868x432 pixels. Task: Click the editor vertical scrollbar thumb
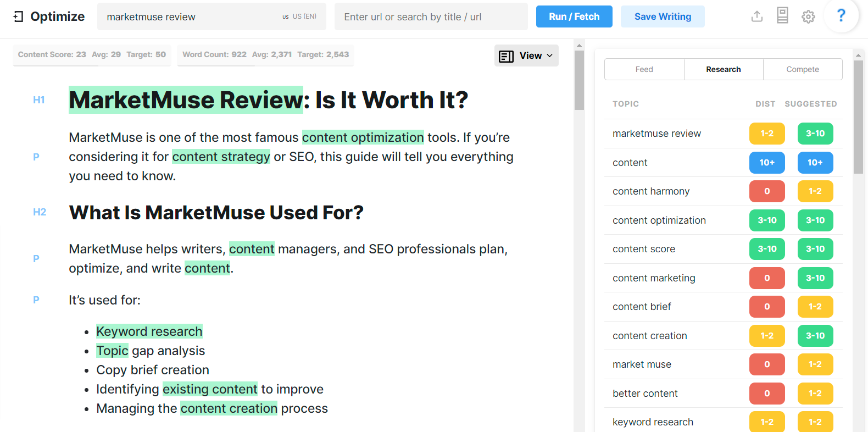[579, 80]
